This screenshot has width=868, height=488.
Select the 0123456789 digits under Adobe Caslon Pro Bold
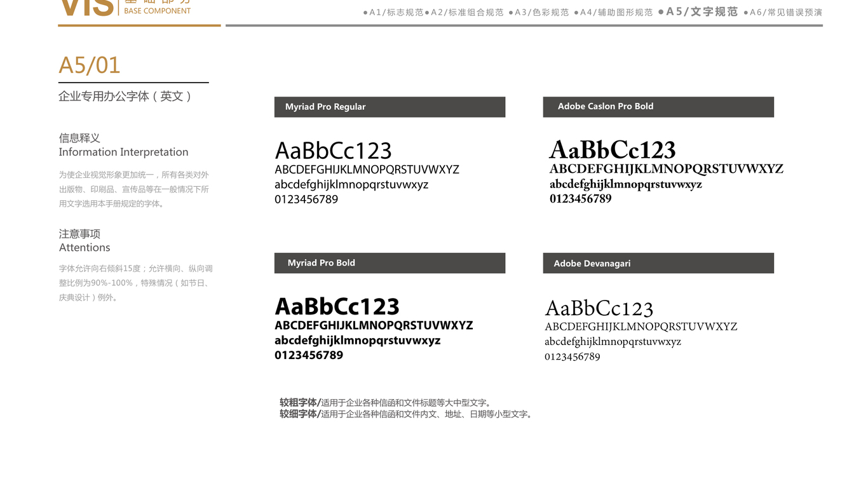coord(581,199)
